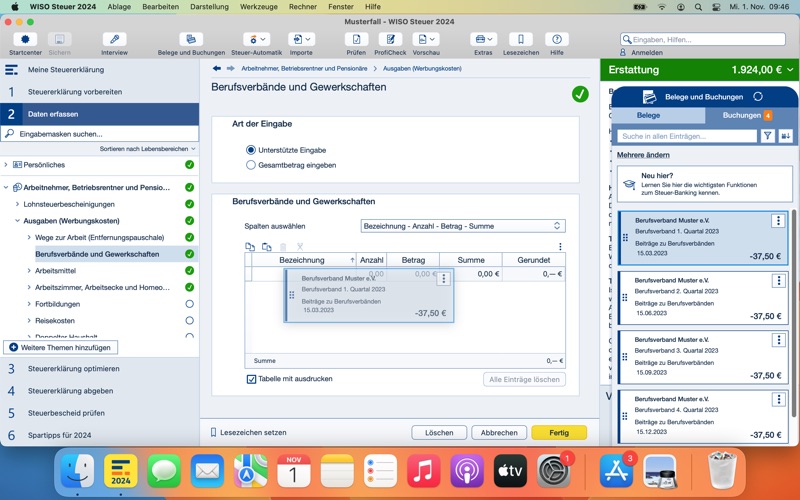This screenshot has width=800, height=500.
Task: Open the Hilfe toolbar icon
Action: 557,39
